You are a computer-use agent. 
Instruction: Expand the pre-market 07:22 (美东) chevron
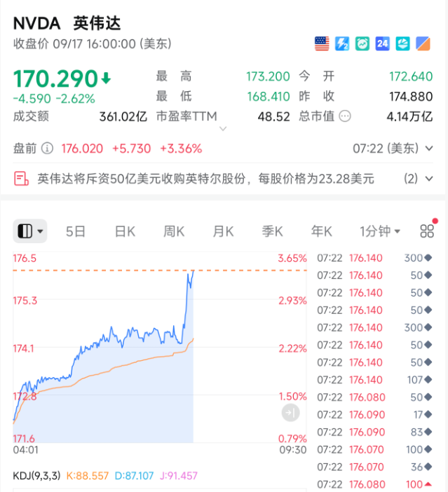pyautogui.click(x=428, y=149)
